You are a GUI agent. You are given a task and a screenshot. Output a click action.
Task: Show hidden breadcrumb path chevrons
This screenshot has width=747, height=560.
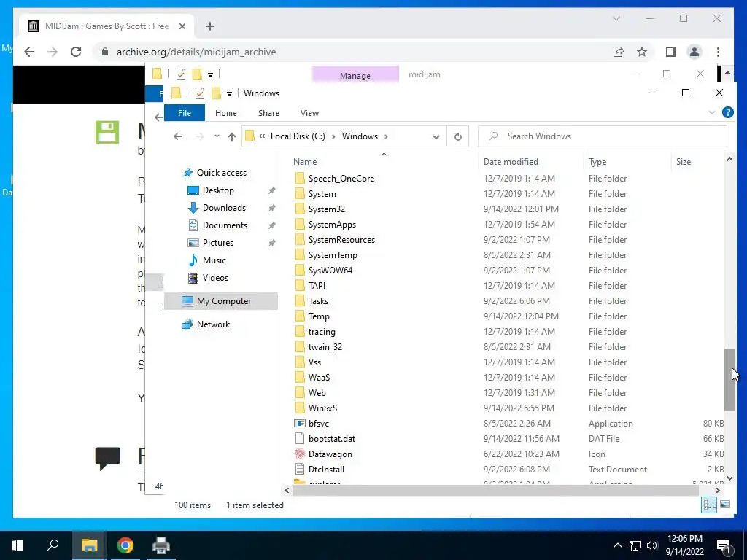[262, 136]
